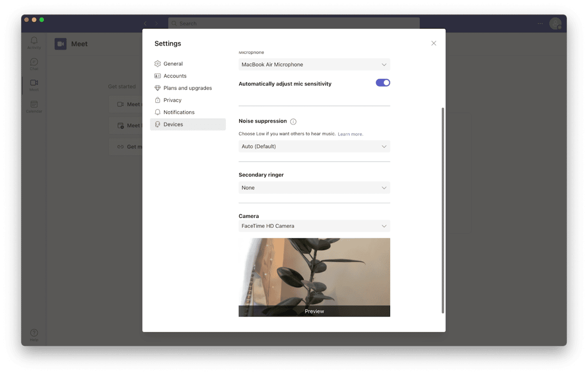Viewport: 588px width, 374px height.
Task: Close the Settings dialog with X
Action: [x=434, y=44]
